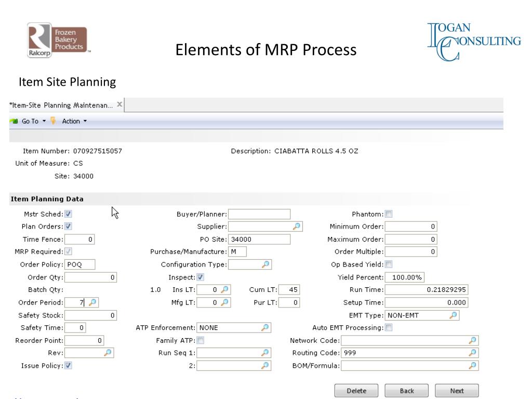Click the Buyer/Planner input field

(259, 214)
